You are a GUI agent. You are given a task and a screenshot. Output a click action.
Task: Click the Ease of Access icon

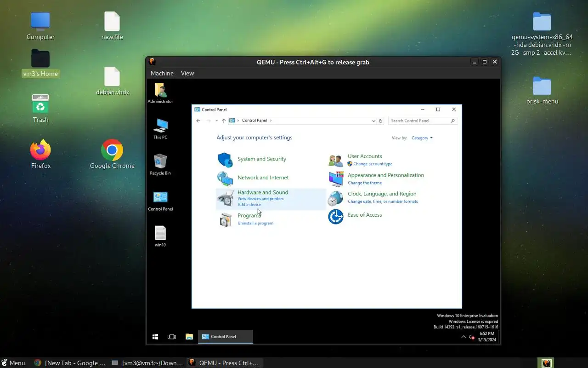tap(336, 217)
